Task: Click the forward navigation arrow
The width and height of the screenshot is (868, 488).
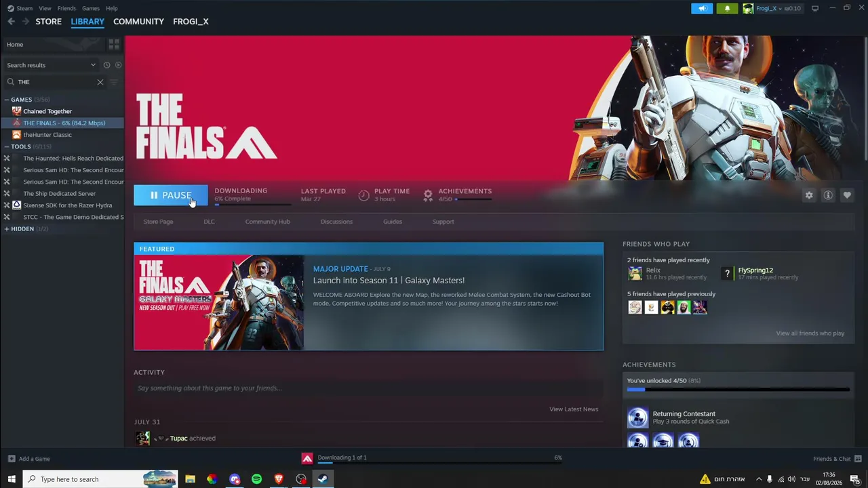Action: 26,22
